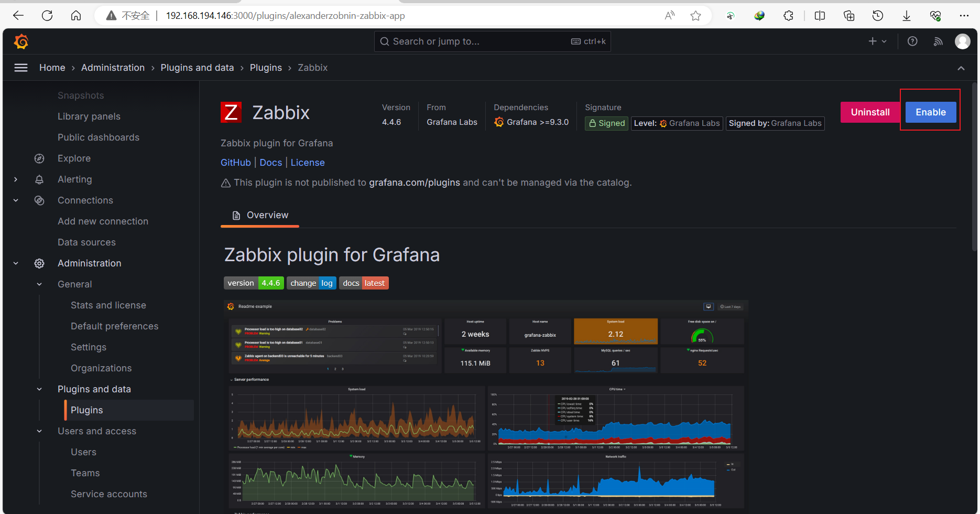Collapse the Plugins and data chevron
This screenshot has height=514, width=980.
(x=39, y=389)
